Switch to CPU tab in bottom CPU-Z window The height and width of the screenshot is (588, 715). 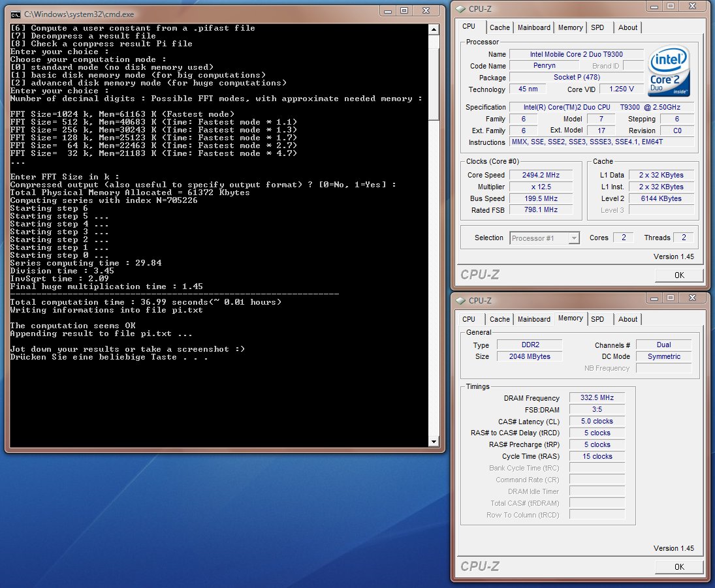[x=469, y=319]
